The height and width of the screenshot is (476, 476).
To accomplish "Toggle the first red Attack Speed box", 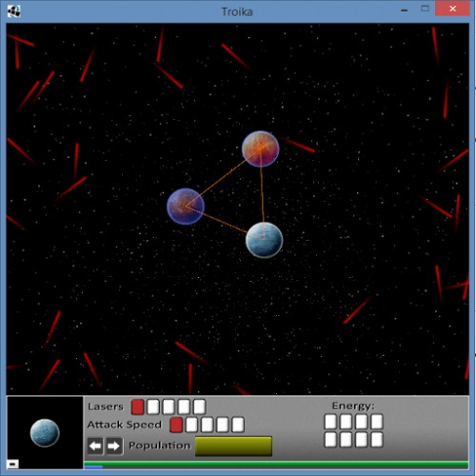I will [176, 425].
